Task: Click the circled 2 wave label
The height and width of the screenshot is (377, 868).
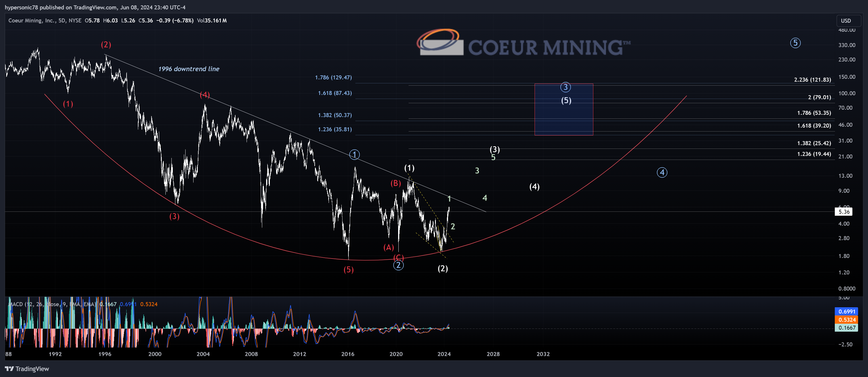Action: [x=398, y=265]
